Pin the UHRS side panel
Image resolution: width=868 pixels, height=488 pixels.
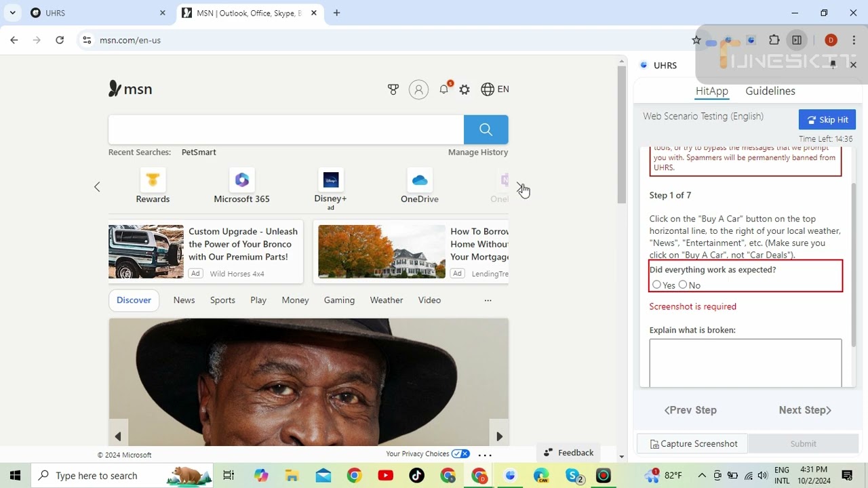833,64
